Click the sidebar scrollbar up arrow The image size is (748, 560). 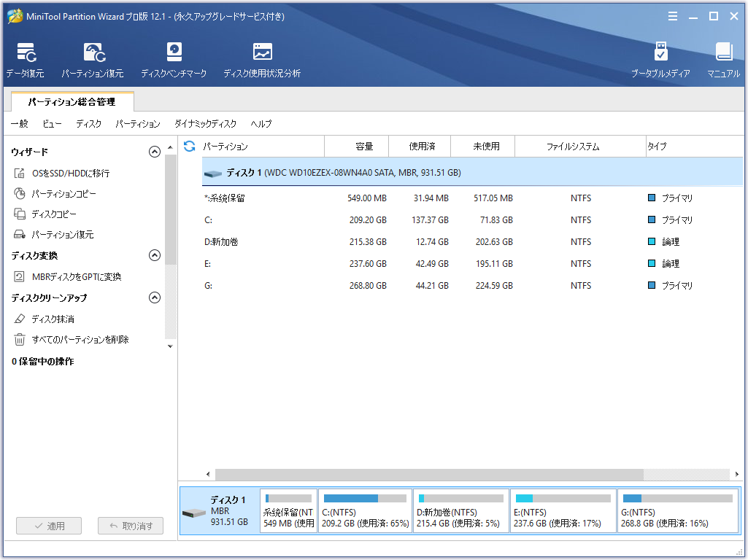(170, 147)
